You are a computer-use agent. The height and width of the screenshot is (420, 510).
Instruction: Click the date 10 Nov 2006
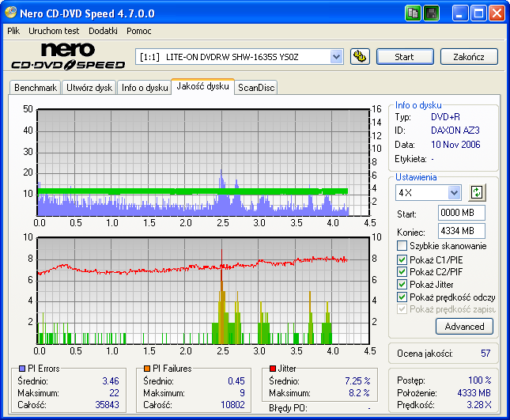click(455, 145)
